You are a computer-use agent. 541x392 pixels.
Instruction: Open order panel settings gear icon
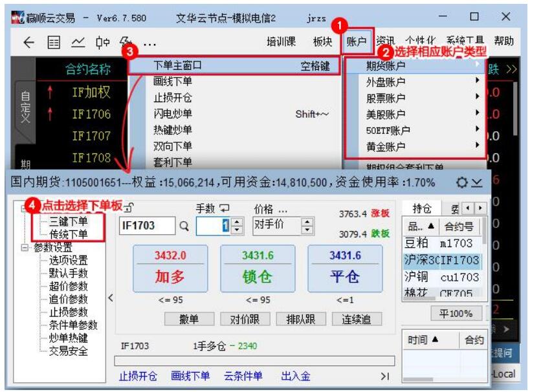(461, 182)
